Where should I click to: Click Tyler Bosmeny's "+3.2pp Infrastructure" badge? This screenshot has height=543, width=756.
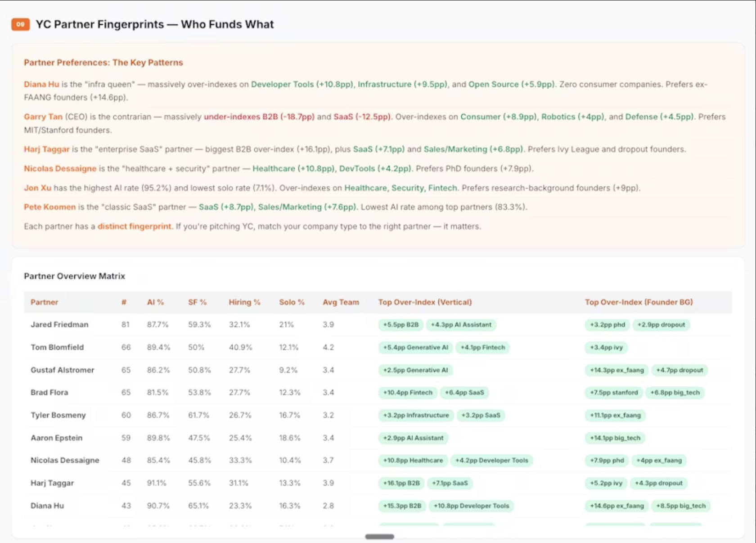416,415
